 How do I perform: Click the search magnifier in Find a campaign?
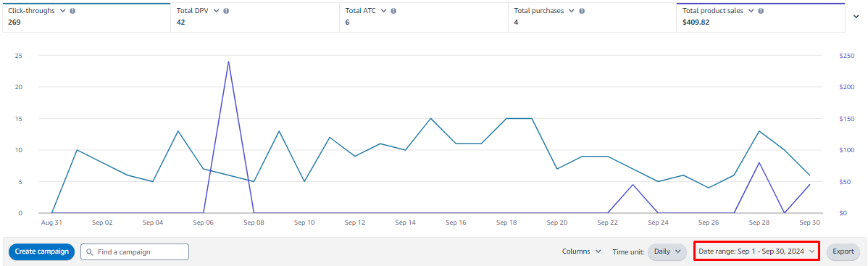tap(90, 252)
